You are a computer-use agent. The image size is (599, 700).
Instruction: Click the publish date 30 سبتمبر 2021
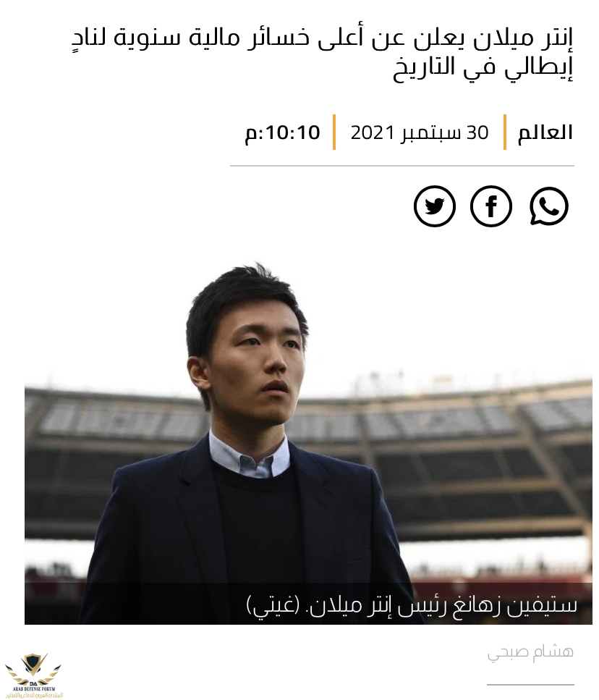click(x=420, y=132)
